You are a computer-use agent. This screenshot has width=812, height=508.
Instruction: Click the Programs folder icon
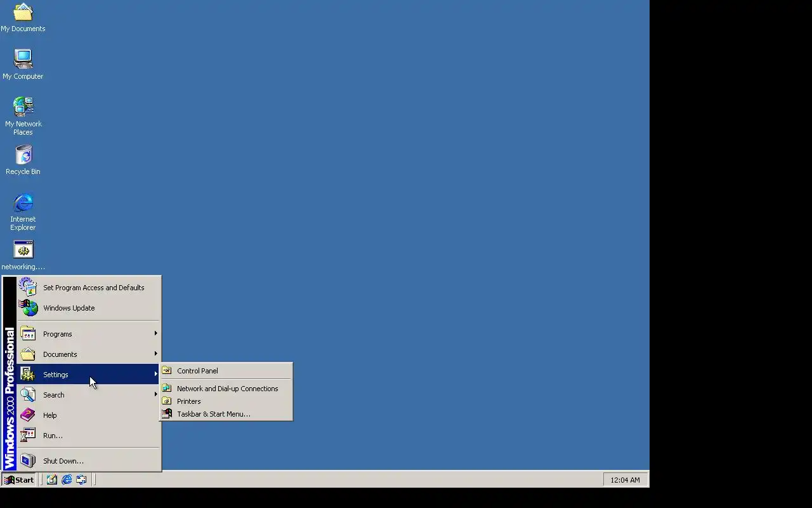click(28, 333)
